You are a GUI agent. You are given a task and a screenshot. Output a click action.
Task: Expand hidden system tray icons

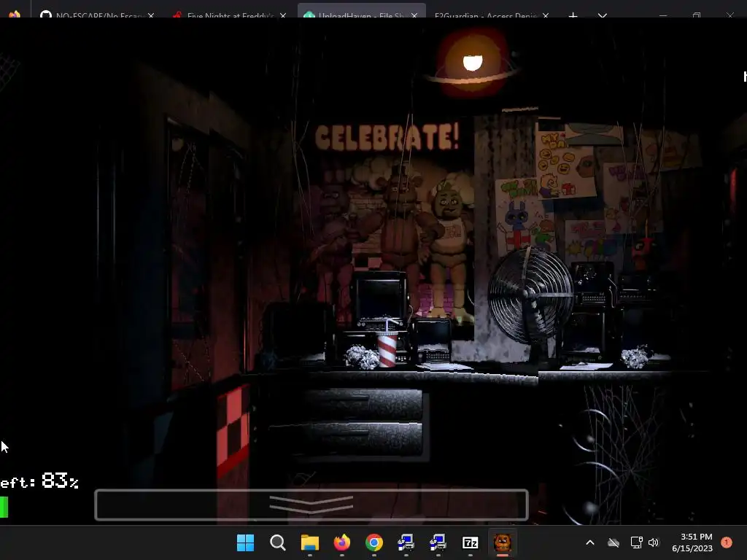click(x=589, y=542)
